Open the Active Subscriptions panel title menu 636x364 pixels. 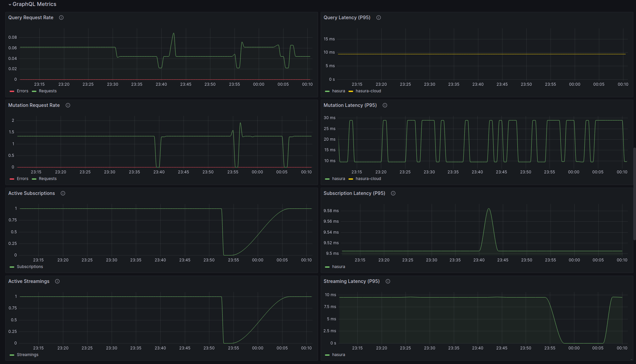(x=31, y=193)
